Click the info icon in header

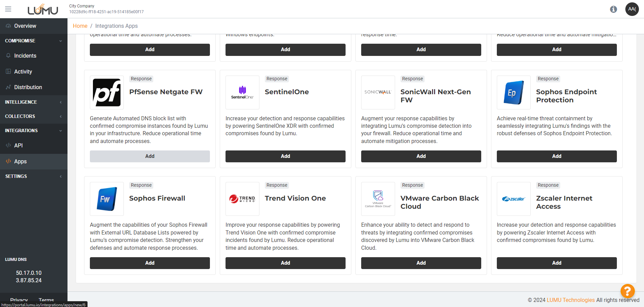tap(613, 9)
